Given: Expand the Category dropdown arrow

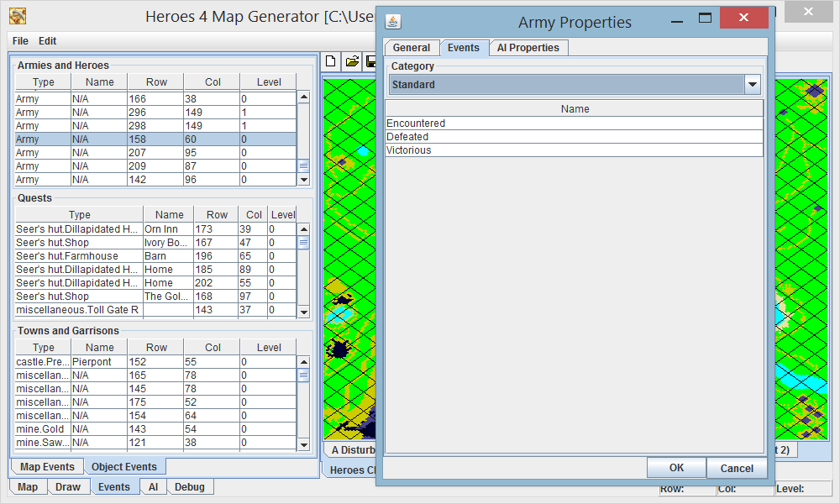Looking at the screenshot, I should [x=752, y=85].
